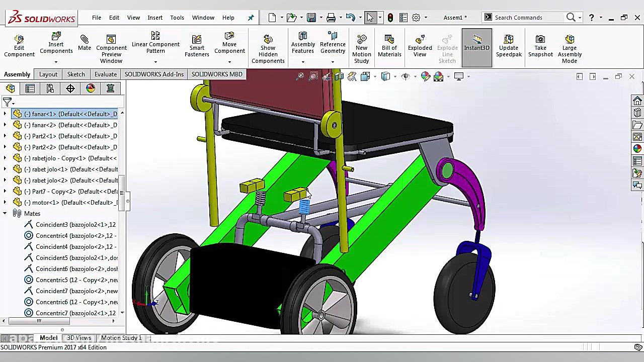Create an Exploded View
The width and height of the screenshot is (644, 362).
420,46
